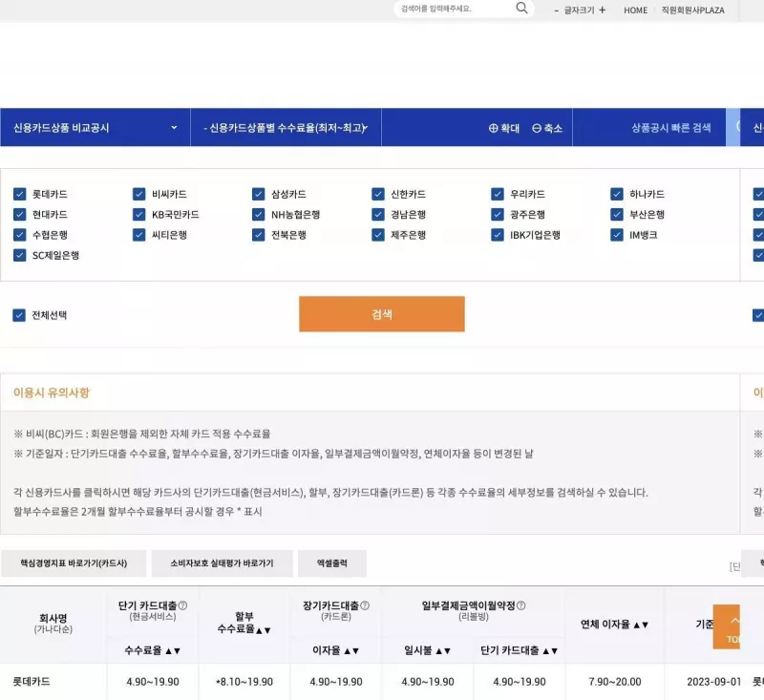
Task: Open 소비자보호 실태평가 바로가기 button
Action: point(222,563)
